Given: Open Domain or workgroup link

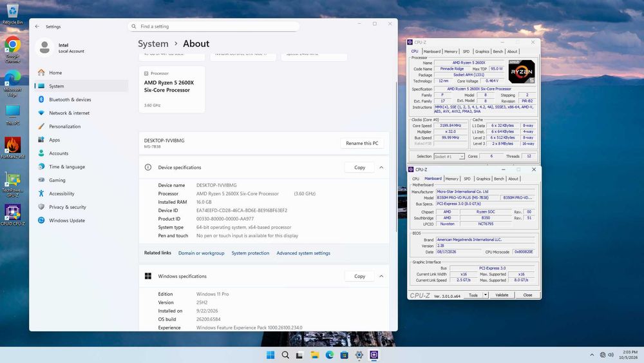Looking at the screenshot, I should (201, 253).
